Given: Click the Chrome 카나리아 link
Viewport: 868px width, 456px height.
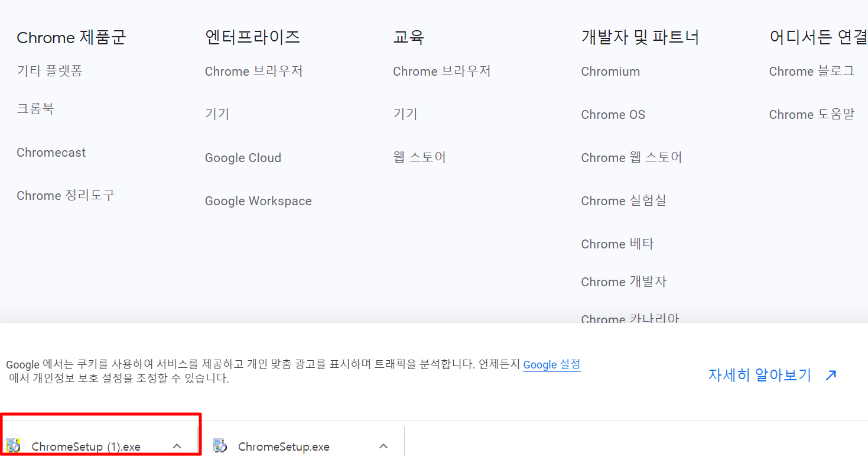Looking at the screenshot, I should point(630,319).
